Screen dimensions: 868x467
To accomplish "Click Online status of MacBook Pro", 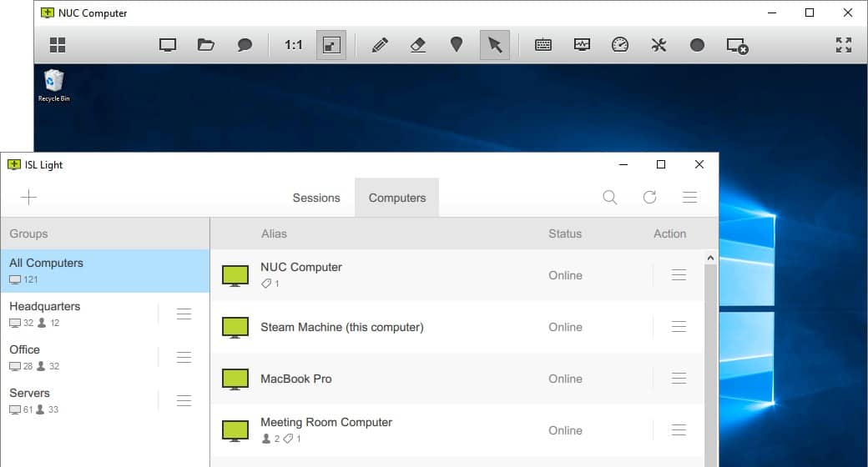I will (565, 379).
